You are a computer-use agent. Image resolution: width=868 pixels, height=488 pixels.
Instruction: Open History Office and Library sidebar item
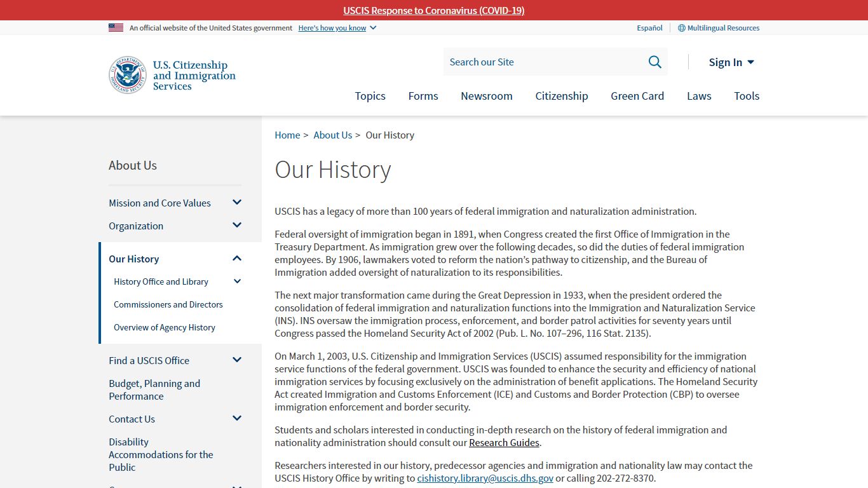[x=161, y=281]
